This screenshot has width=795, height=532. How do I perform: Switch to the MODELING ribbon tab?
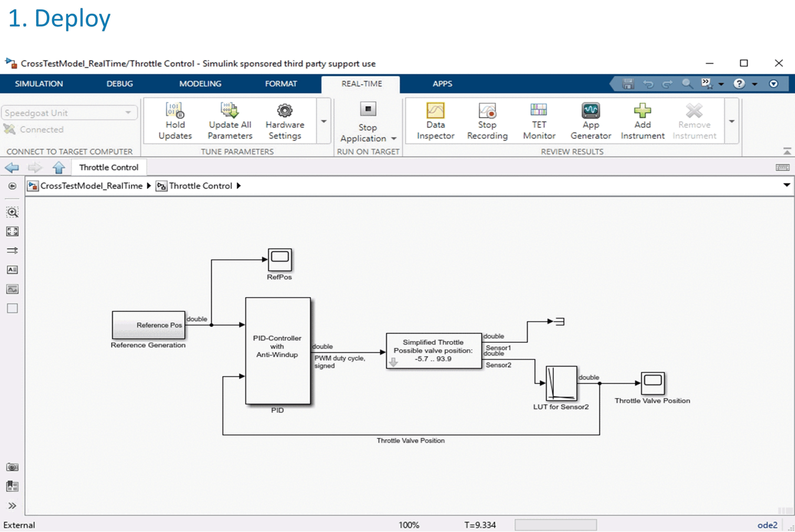pos(200,84)
